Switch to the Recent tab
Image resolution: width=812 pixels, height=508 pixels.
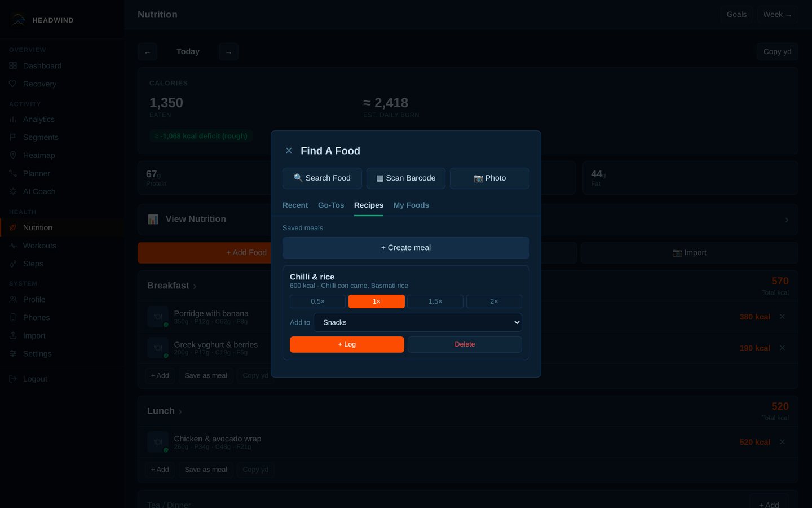click(x=295, y=205)
